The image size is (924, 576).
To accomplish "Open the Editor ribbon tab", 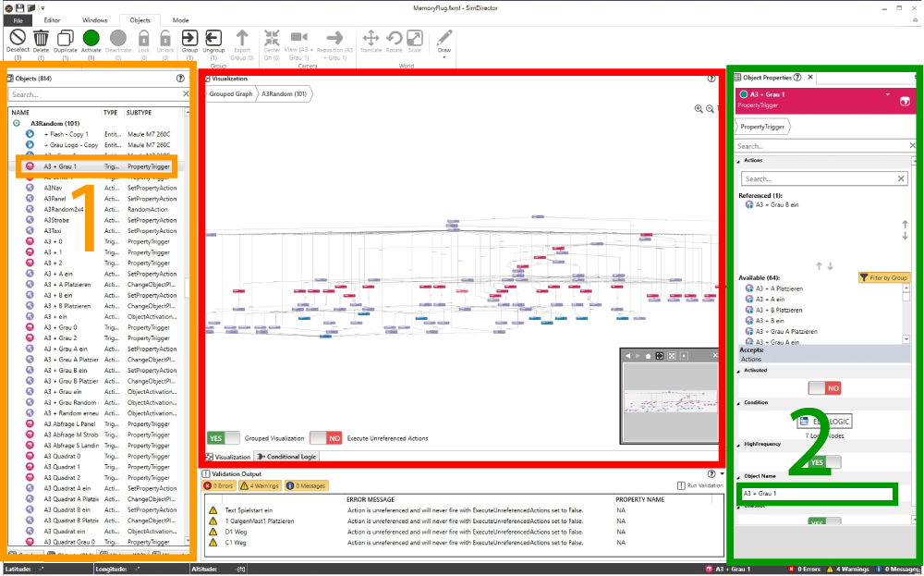I will tap(53, 19).
